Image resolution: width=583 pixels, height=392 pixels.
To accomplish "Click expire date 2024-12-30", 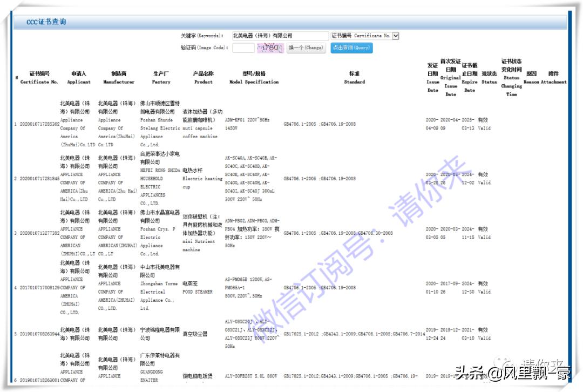I will click(468, 287).
